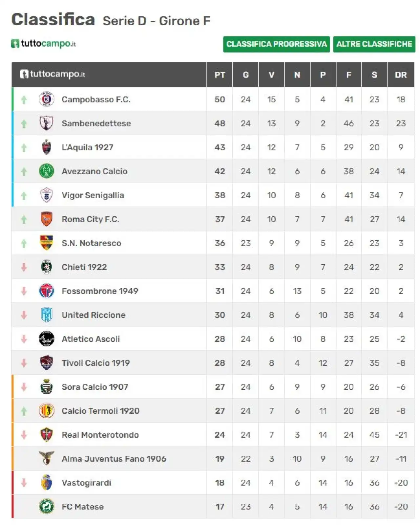
Task: Click the Atletico Ascoli black logo
Action: coord(46,339)
